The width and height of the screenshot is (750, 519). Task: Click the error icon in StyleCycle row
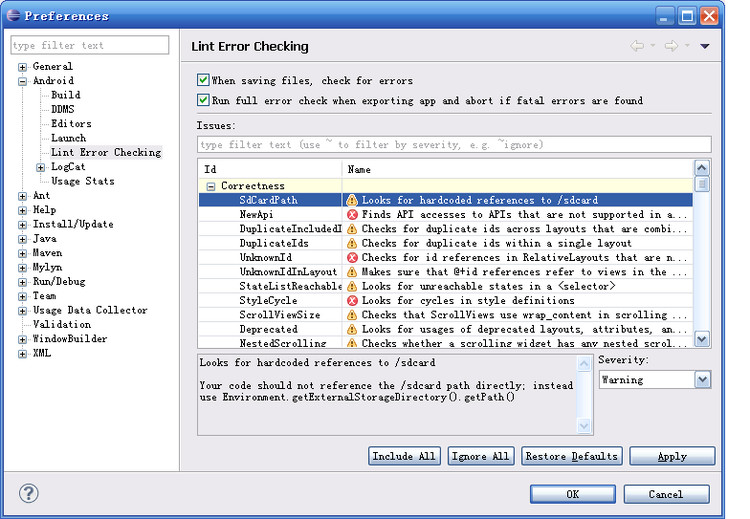tap(352, 300)
